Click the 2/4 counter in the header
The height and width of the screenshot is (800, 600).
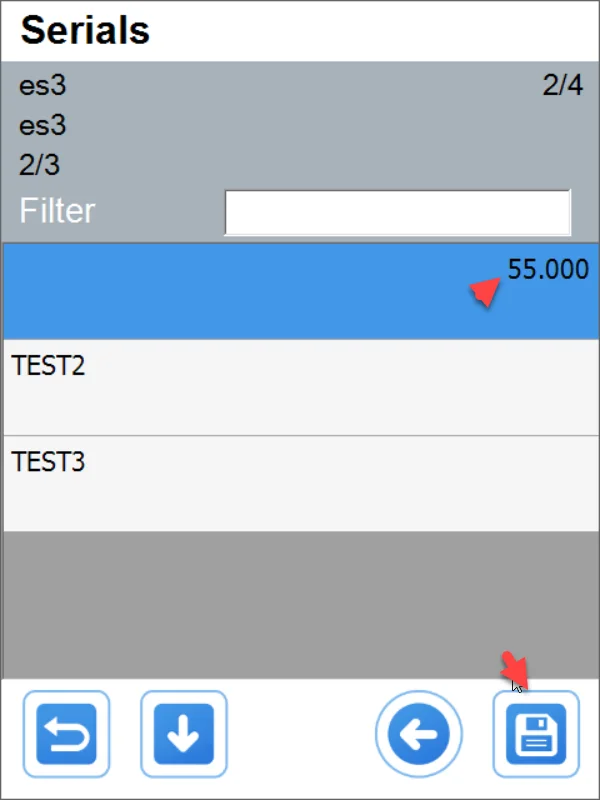click(x=562, y=86)
